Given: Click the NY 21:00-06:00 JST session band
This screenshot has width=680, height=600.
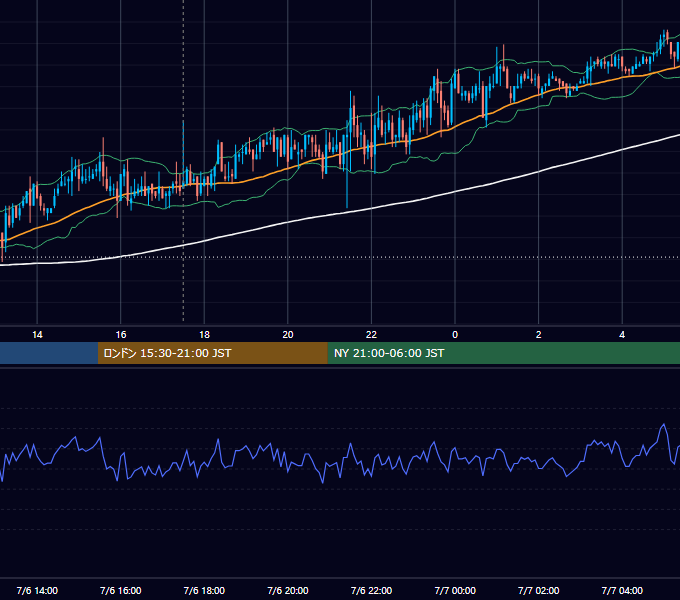Looking at the screenshot, I should 503,353.
